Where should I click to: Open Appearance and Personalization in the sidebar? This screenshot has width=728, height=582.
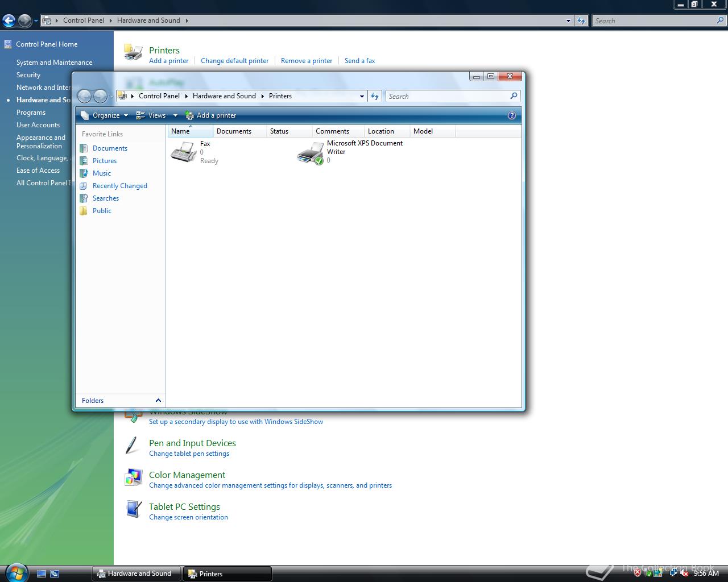coord(41,142)
